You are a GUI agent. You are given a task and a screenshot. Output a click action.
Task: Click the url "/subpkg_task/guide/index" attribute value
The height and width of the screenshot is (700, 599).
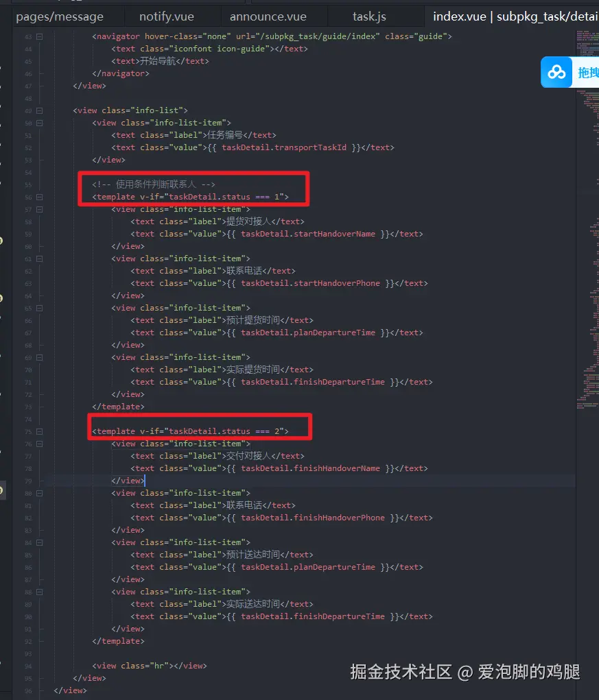point(317,36)
